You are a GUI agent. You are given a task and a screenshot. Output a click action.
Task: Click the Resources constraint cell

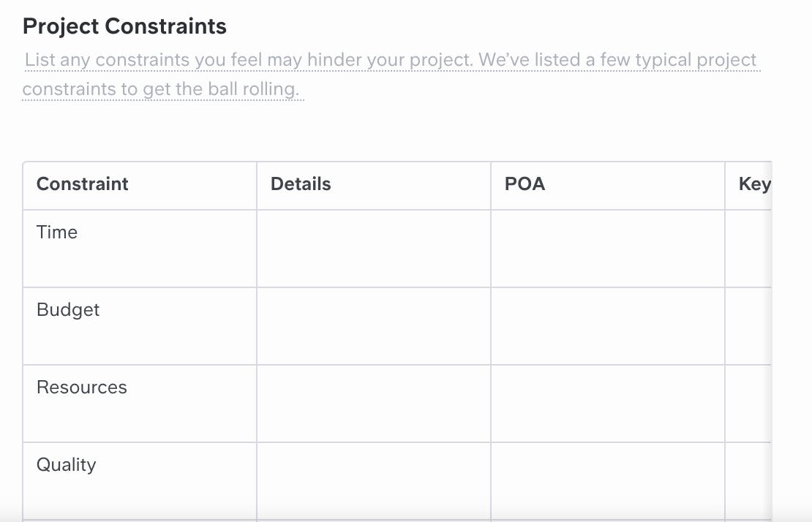140,404
